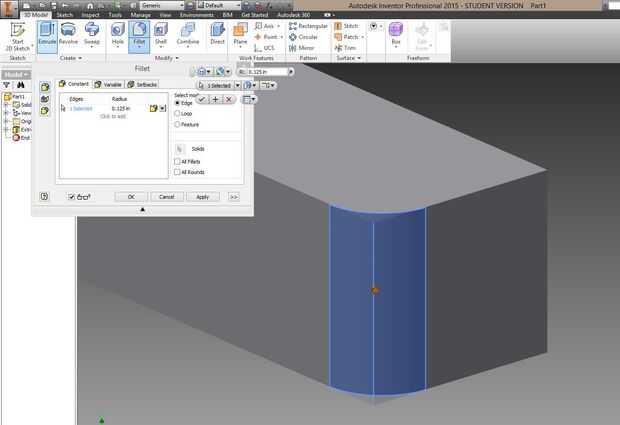Click the Freeform Box tool
This screenshot has width=620, height=425.
pyautogui.click(x=395, y=34)
